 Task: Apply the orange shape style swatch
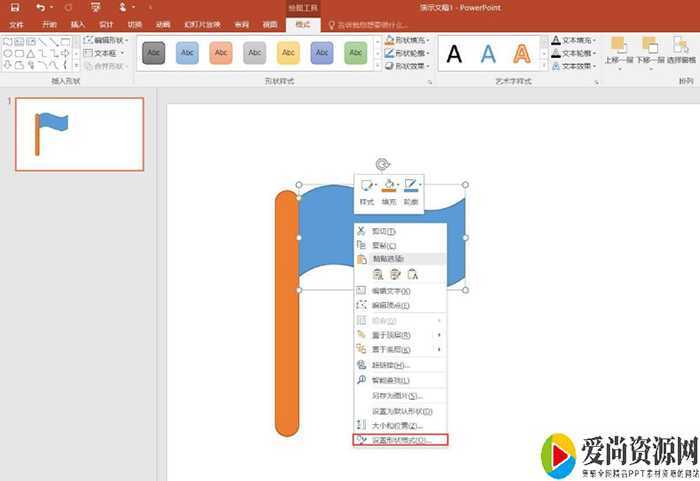tap(221, 53)
